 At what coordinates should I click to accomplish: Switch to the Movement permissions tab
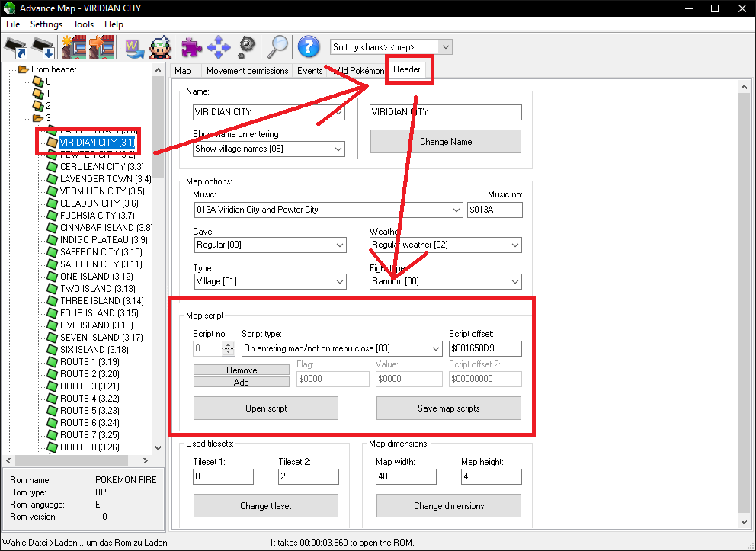click(x=247, y=70)
